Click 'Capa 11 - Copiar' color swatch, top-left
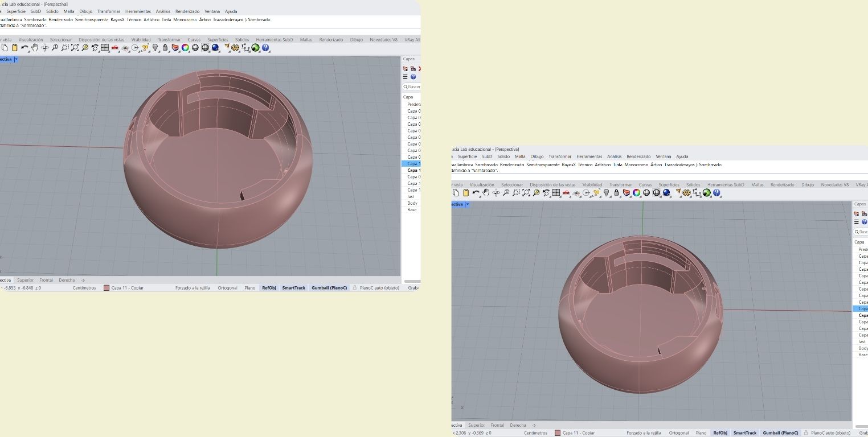The width and height of the screenshot is (868, 437). [107, 288]
